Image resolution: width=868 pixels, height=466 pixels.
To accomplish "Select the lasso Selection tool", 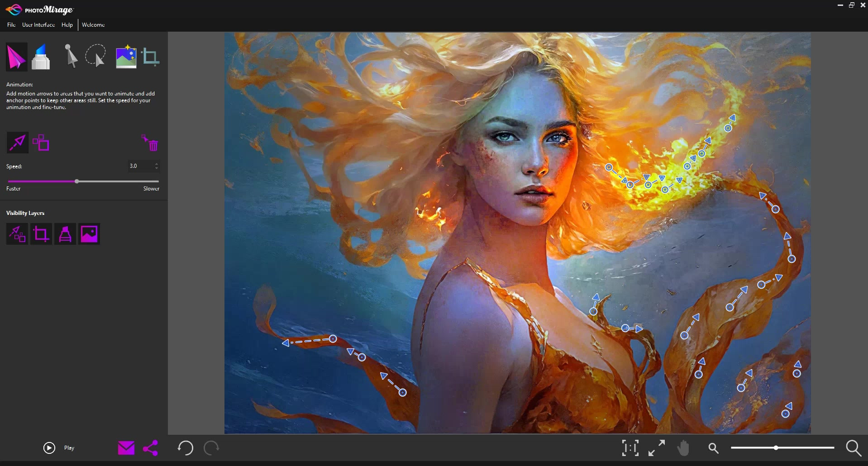I will (x=95, y=56).
